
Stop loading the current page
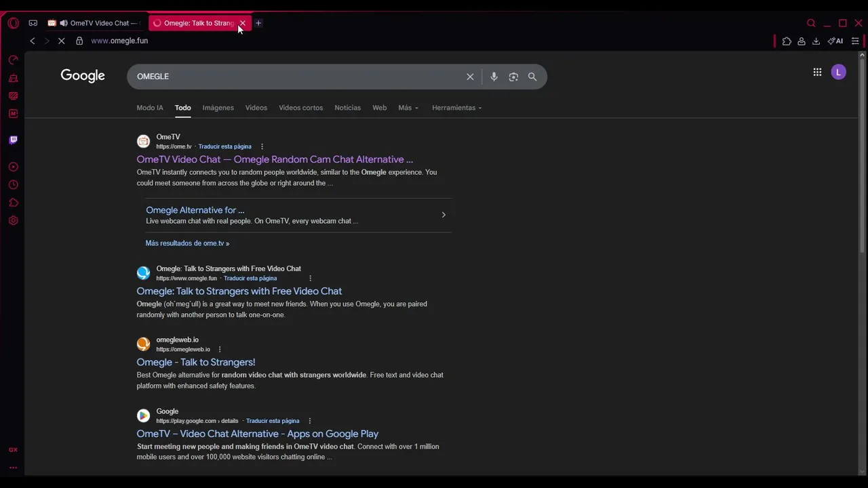62,41
